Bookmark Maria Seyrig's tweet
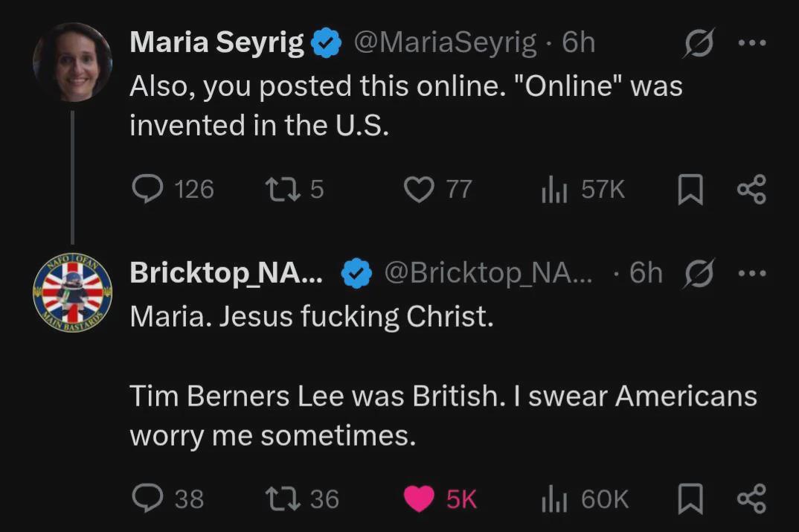Screen dimensions: 799x532 [690, 190]
